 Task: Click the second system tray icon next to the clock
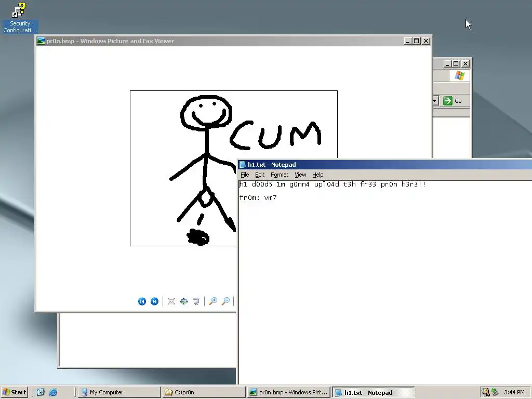click(495, 392)
